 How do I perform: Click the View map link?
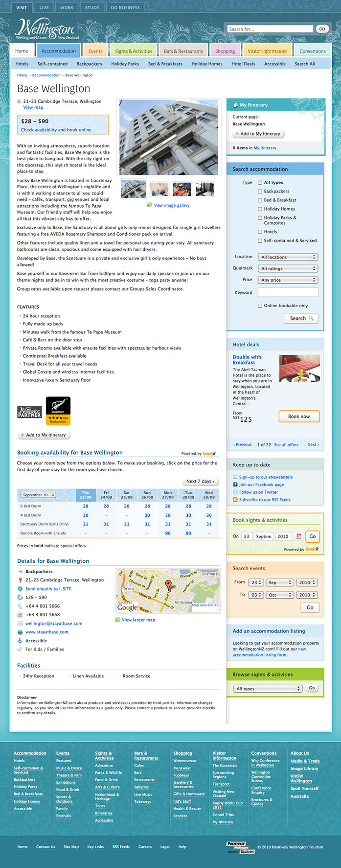(x=33, y=107)
